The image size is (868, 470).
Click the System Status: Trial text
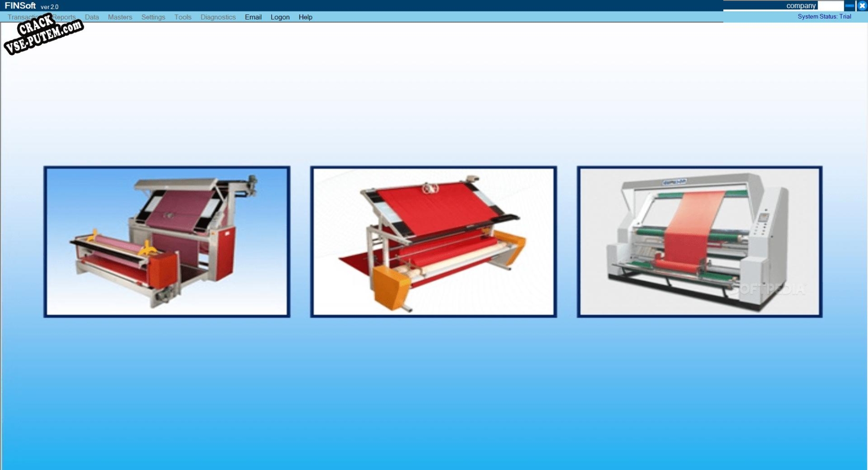pos(824,17)
